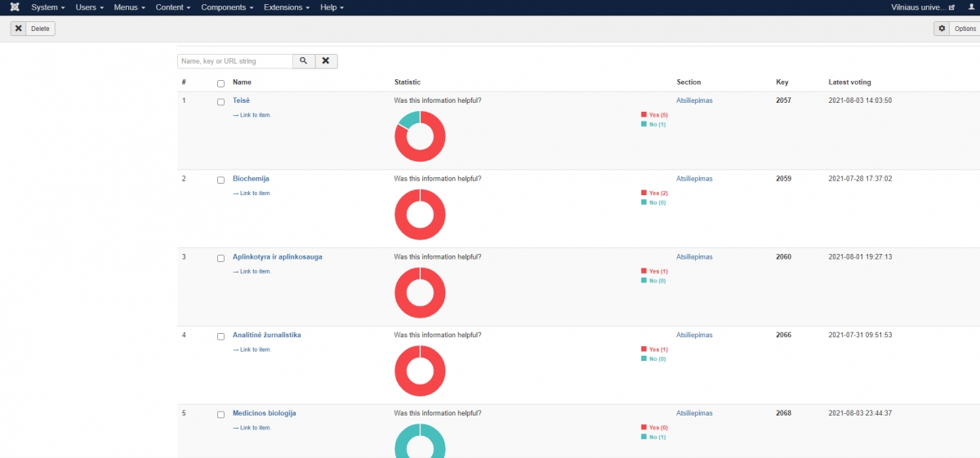This screenshot has width=980, height=458.
Task: Open the Users dropdown menu
Action: pyautogui.click(x=89, y=7)
